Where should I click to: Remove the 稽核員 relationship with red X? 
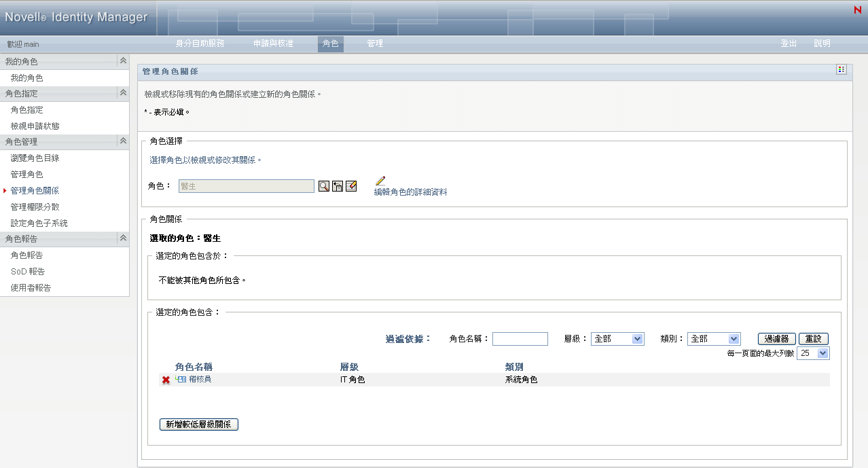tap(166, 380)
